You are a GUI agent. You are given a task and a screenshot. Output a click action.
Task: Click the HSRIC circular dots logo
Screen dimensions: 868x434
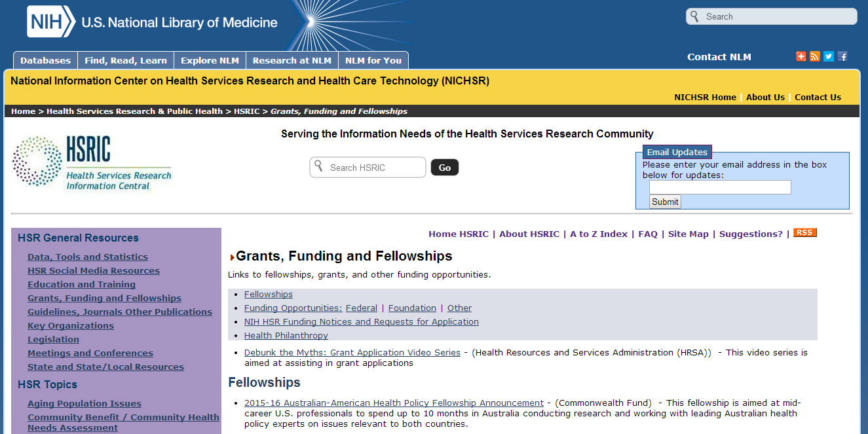pyautogui.click(x=37, y=161)
